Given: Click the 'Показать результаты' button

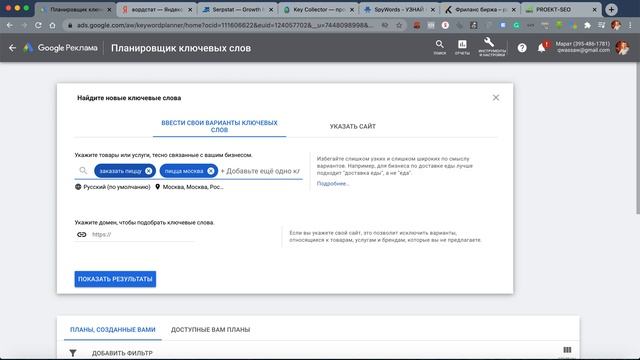Looking at the screenshot, I should (115, 279).
